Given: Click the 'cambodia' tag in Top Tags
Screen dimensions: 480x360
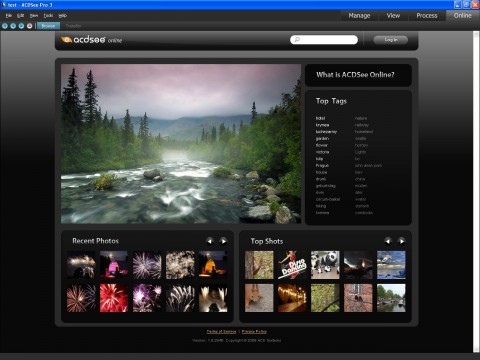Looking at the screenshot, I should pos(364,213).
